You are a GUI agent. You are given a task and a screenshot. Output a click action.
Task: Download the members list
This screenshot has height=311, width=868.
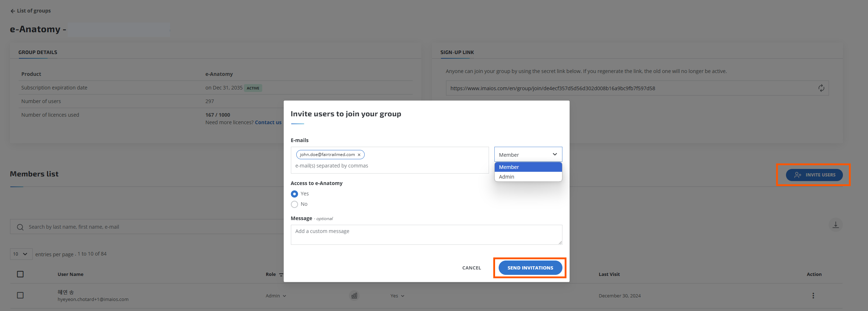[835, 225]
